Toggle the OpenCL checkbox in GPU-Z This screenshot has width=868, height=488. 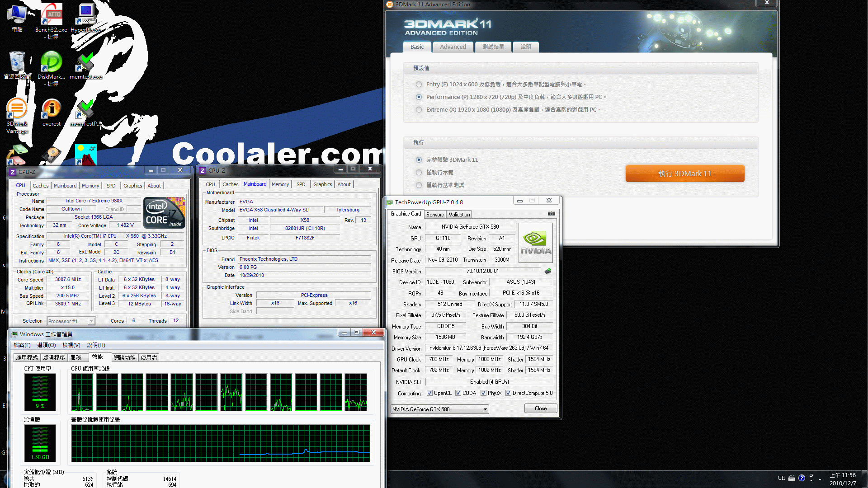429,393
